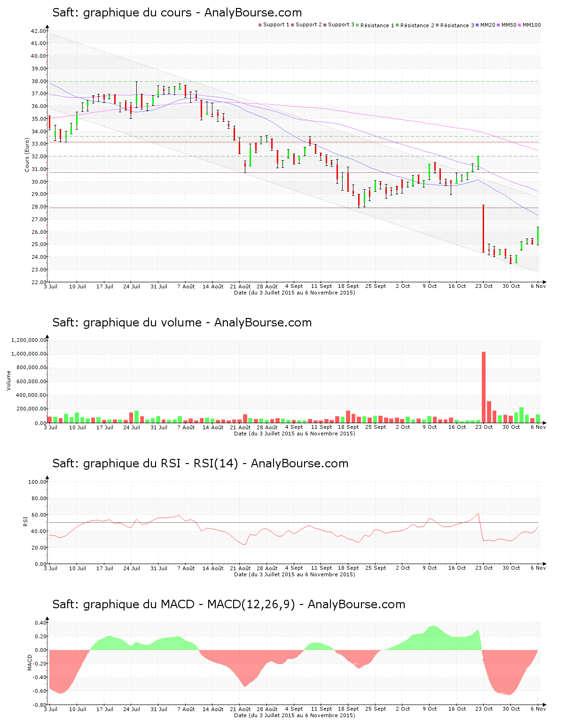Click the green MACD hump around 9 Oct

click(433, 638)
